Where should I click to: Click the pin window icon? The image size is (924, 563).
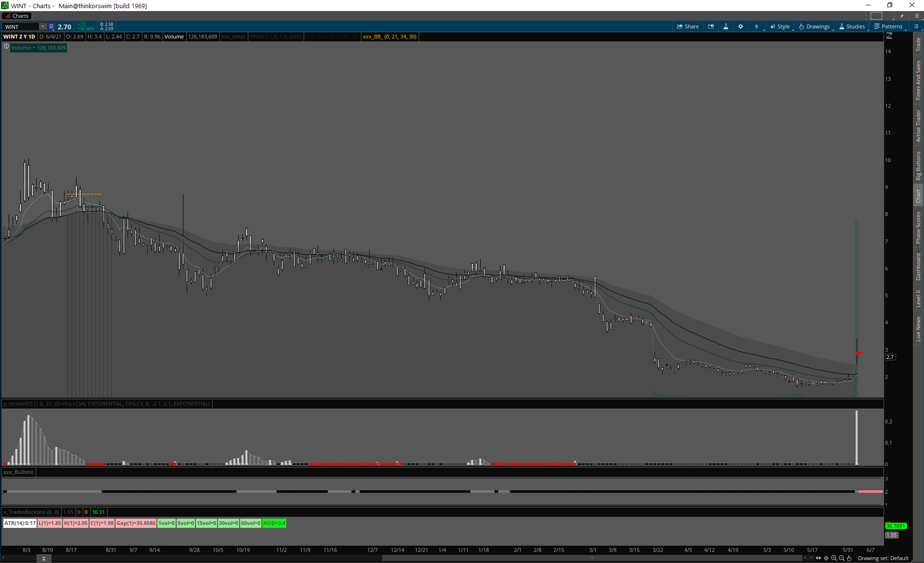point(902,16)
